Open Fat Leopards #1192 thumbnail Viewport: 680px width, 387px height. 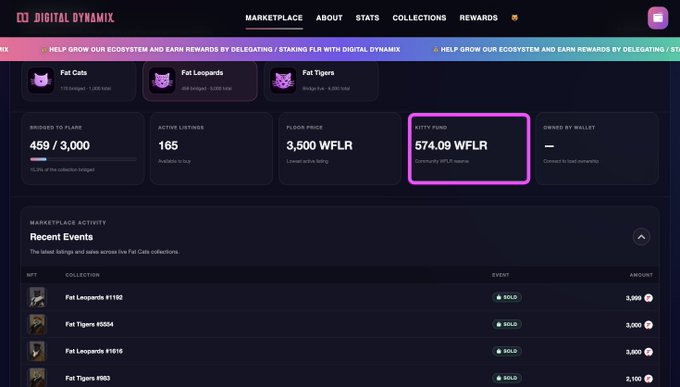point(37,297)
